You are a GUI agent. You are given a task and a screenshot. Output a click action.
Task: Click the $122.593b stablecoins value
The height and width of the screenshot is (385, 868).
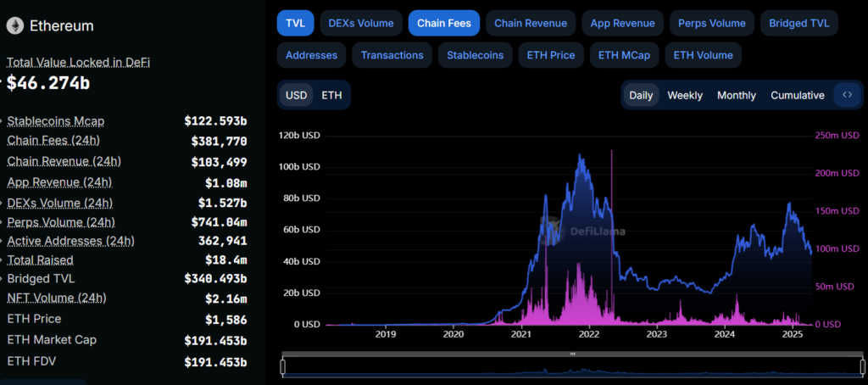[x=216, y=120]
